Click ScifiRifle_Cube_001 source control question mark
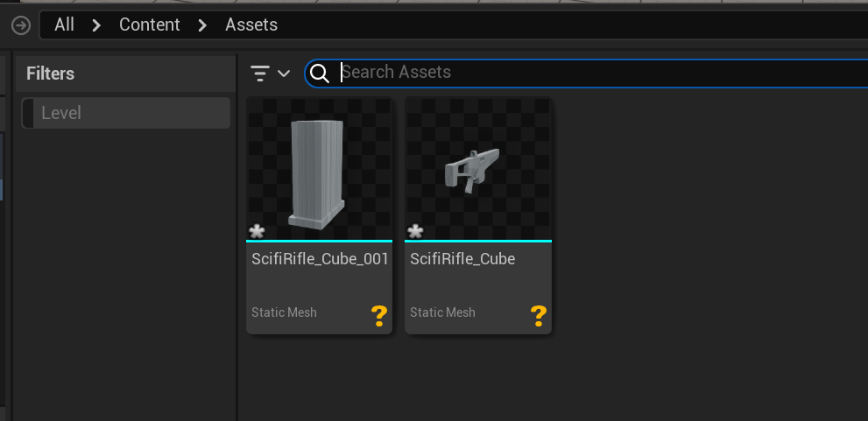868x421 pixels. (379, 315)
